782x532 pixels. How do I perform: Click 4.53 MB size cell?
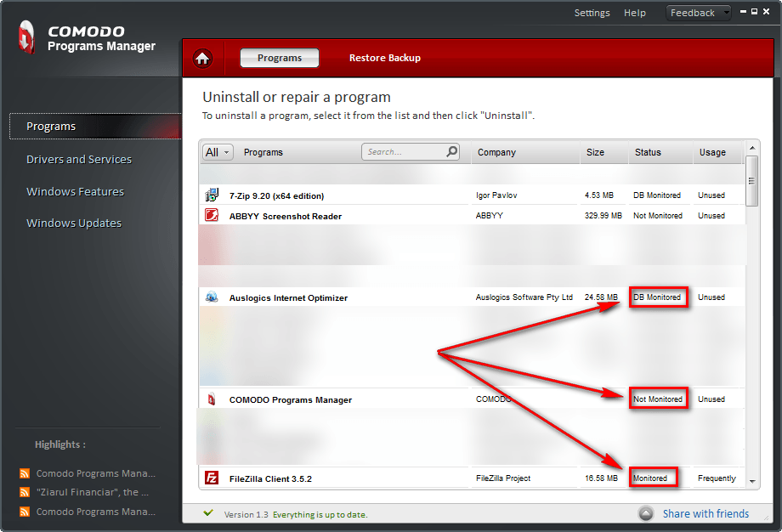pyautogui.click(x=599, y=195)
